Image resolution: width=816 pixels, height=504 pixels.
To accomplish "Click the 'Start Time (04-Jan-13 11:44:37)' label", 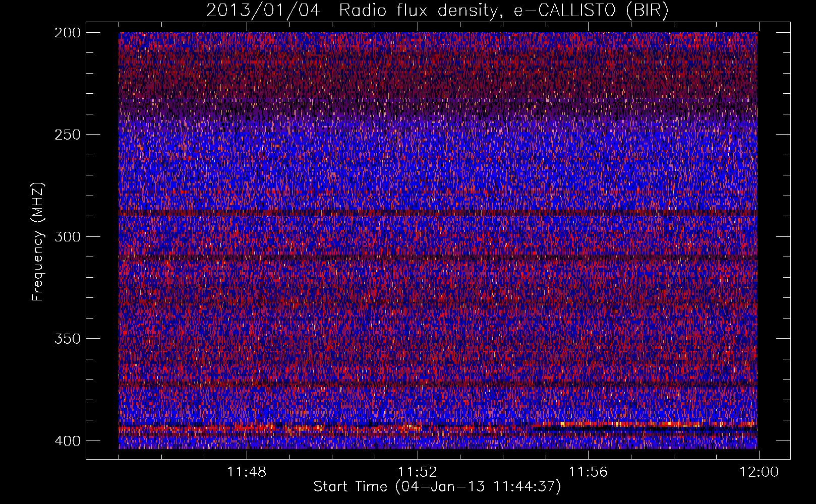I will (437, 487).
